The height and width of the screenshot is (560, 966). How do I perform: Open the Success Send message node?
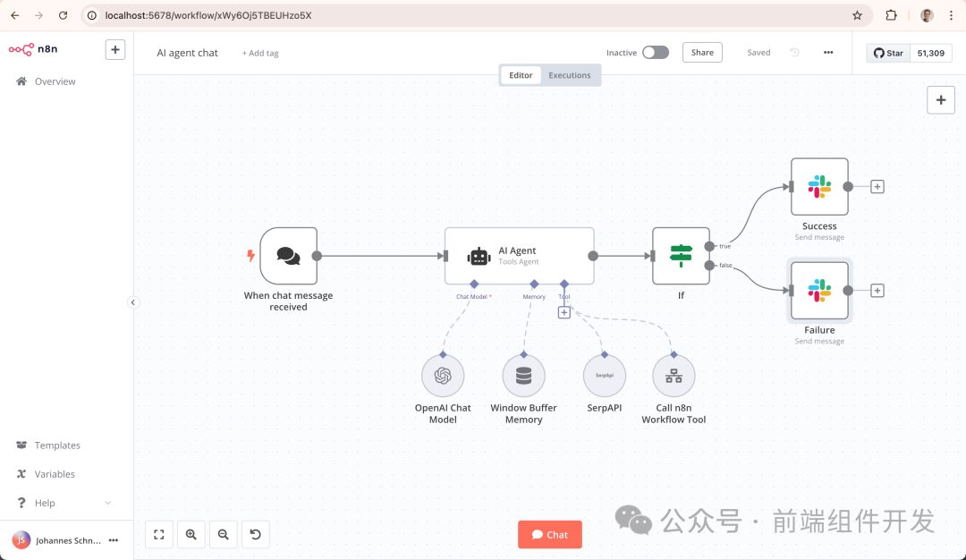click(x=818, y=187)
